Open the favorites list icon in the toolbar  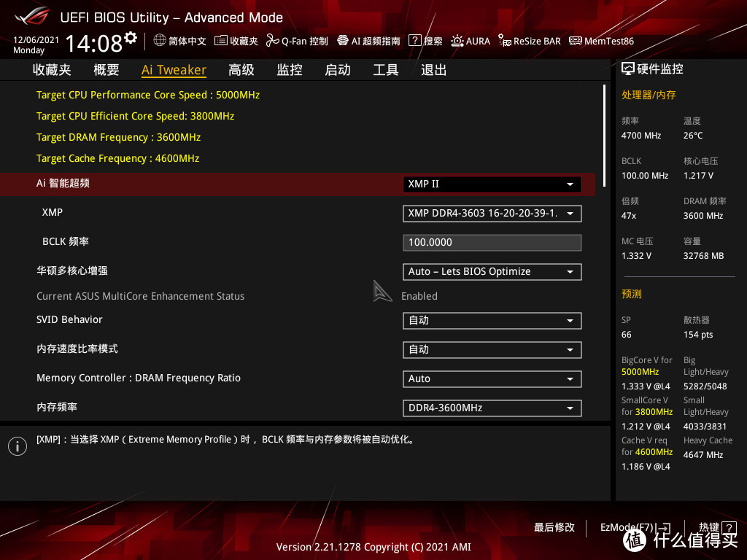point(220,41)
